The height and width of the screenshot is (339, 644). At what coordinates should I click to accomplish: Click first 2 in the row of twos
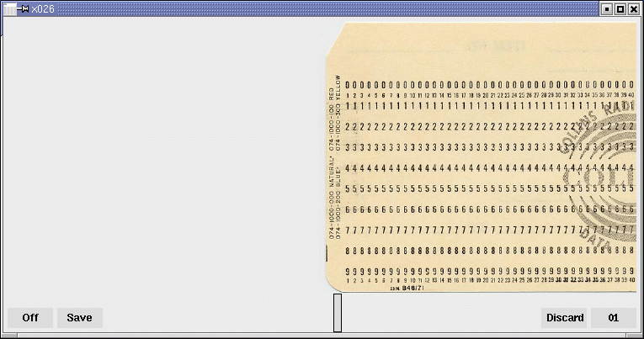pos(349,126)
